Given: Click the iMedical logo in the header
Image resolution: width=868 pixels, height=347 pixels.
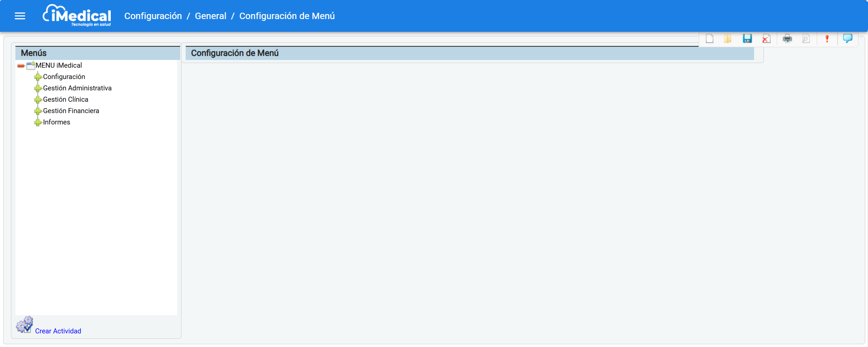Looking at the screenshot, I should (77, 16).
